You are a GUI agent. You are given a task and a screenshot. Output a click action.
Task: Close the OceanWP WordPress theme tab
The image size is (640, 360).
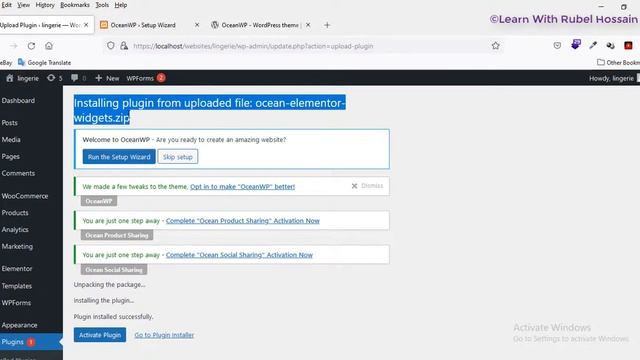(x=308, y=25)
